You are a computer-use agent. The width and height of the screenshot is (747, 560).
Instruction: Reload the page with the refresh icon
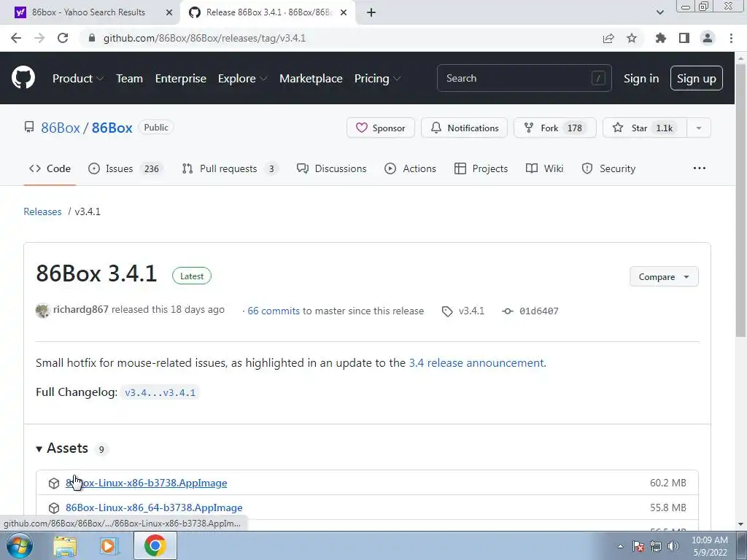(63, 38)
